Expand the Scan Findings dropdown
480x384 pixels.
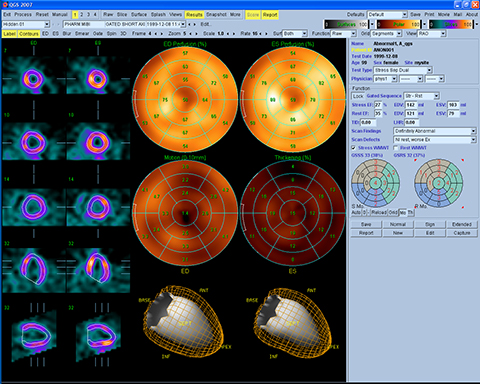click(x=435, y=131)
